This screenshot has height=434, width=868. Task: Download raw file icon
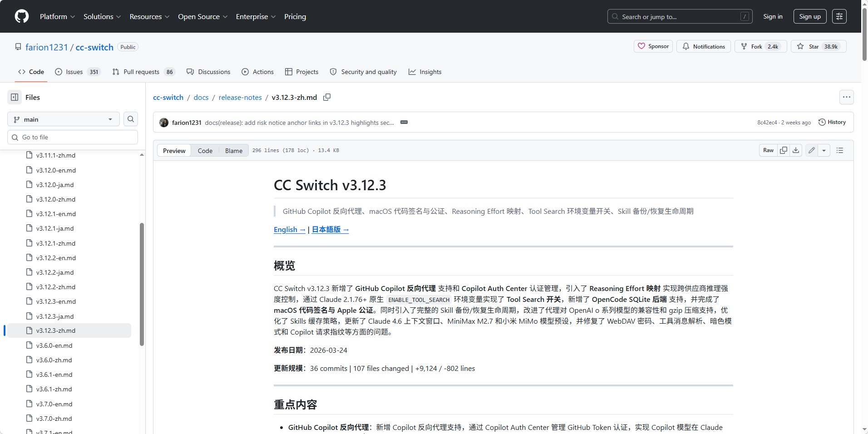click(796, 150)
